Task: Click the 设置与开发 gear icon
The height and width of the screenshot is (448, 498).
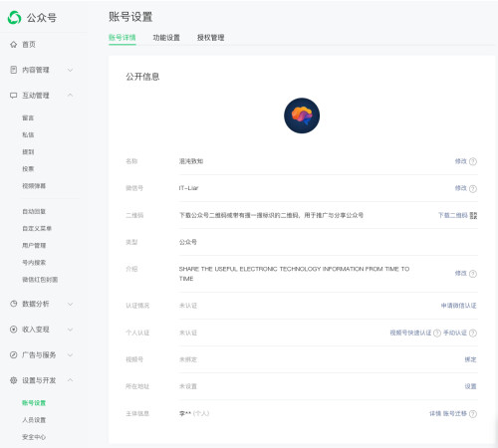Action: point(13,380)
